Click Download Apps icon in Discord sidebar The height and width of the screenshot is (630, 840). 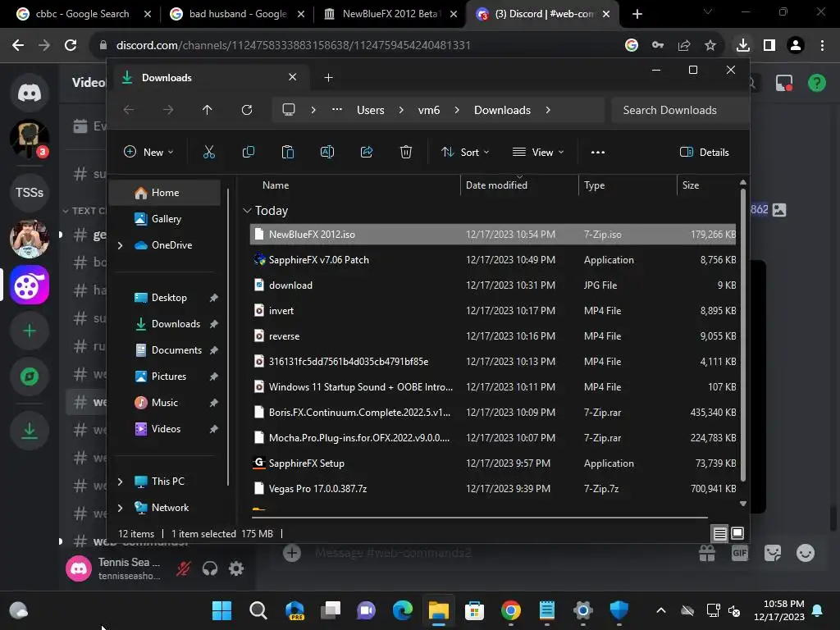point(30,430)
